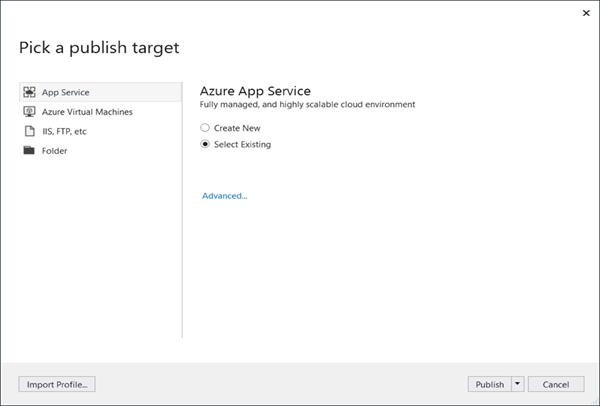Click the Azure App Service heading
The width and height of the screenshot is (600, 406).
[x=255, y=91]
